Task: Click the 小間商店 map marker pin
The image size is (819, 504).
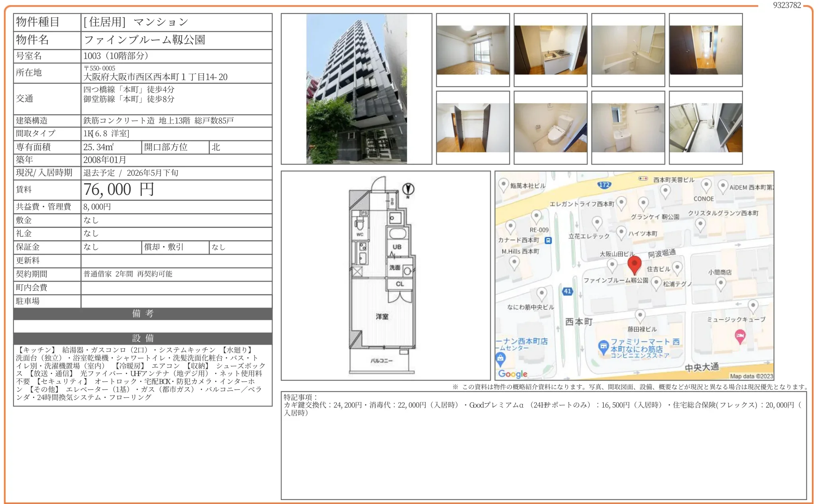Action: (721, 283)
